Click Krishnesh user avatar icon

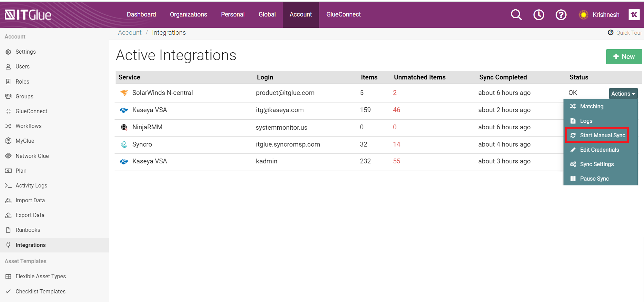click(x=583, y=15)
